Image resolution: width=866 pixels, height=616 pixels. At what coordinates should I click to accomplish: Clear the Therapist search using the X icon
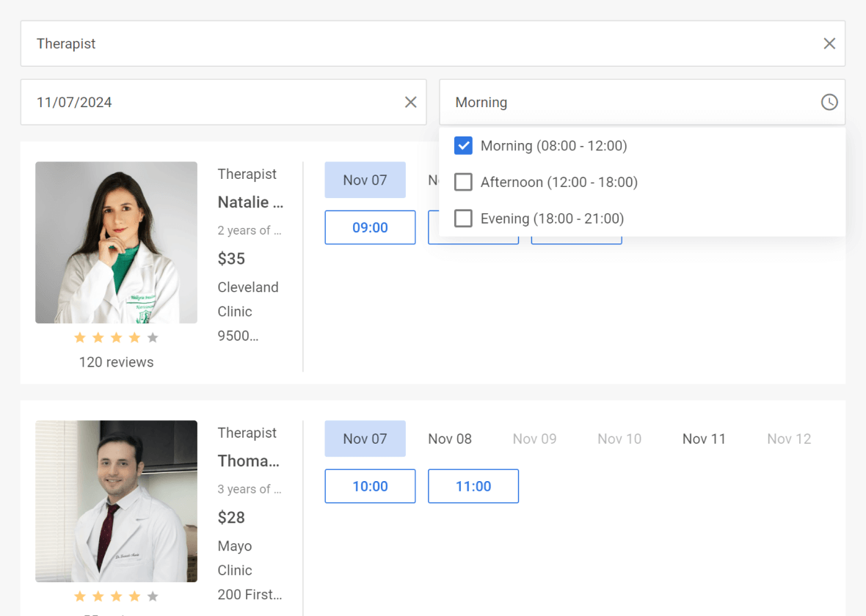[x=829, y=43]
